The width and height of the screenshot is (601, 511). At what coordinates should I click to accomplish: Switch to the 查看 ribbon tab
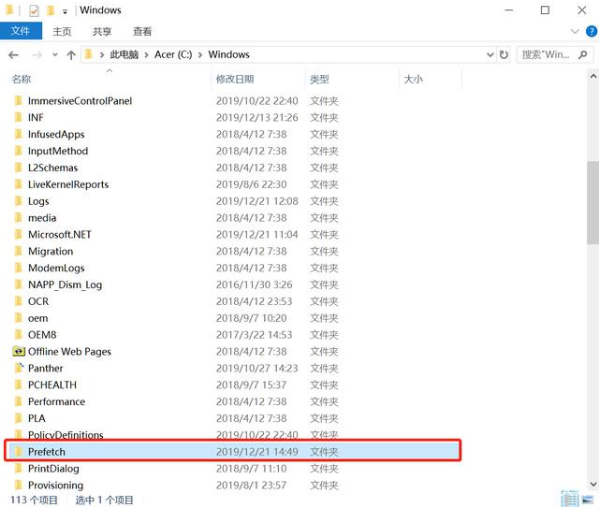(142, 31)
